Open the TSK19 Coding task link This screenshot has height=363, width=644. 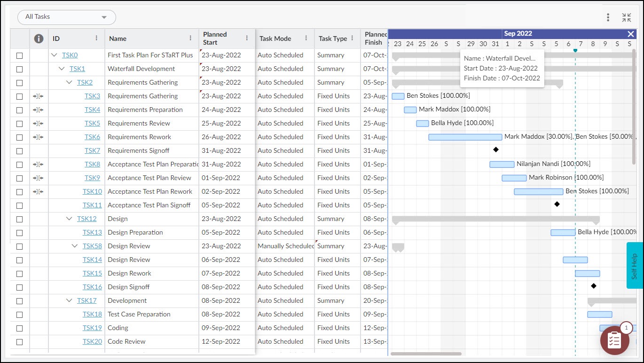(x=93, y=328)
